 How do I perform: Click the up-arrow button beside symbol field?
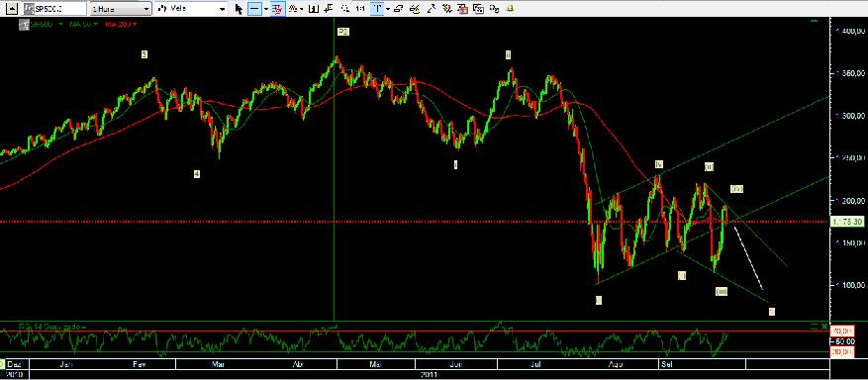pos(12,9)
